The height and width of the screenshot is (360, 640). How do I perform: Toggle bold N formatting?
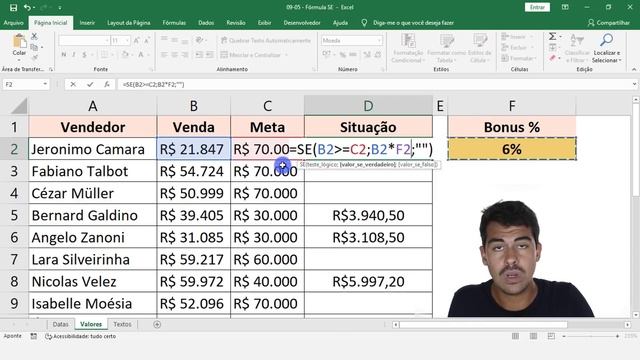pos(64,55)
